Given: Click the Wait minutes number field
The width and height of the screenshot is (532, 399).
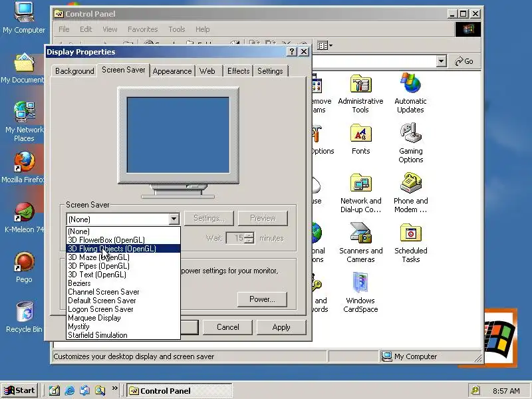Looking at the screenshot, I should click(236, 238).
